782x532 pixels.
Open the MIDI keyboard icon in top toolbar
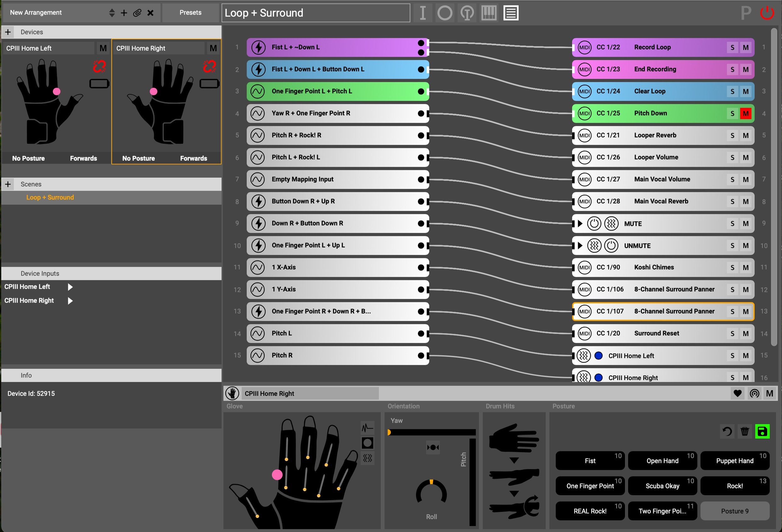[x=489, y=13]
